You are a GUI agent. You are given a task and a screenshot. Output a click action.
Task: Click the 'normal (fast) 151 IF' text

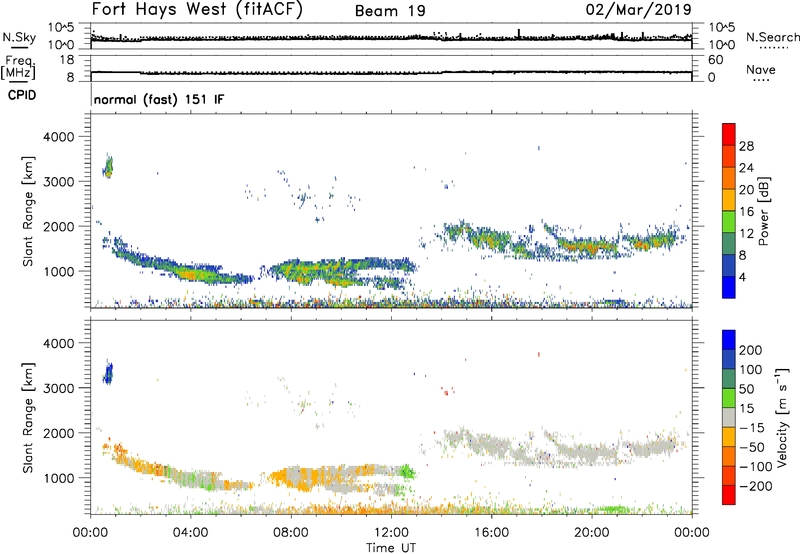coord(159,99)
